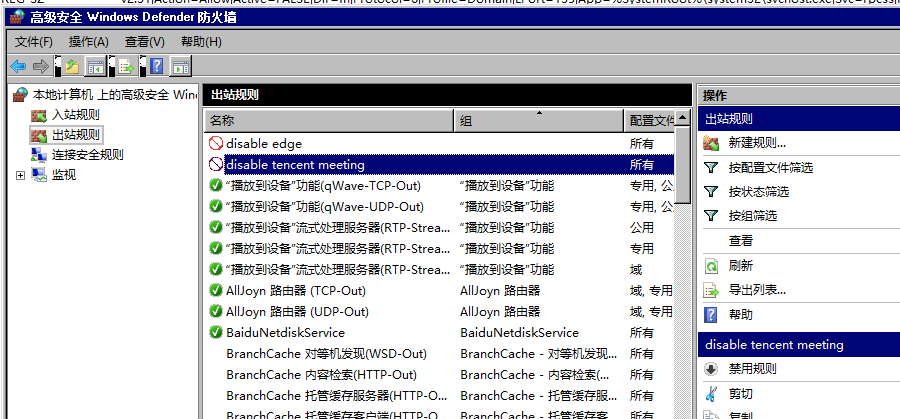Click the Forward arrow in the toolbar
The image size is (900, 419).
(40, 67)
